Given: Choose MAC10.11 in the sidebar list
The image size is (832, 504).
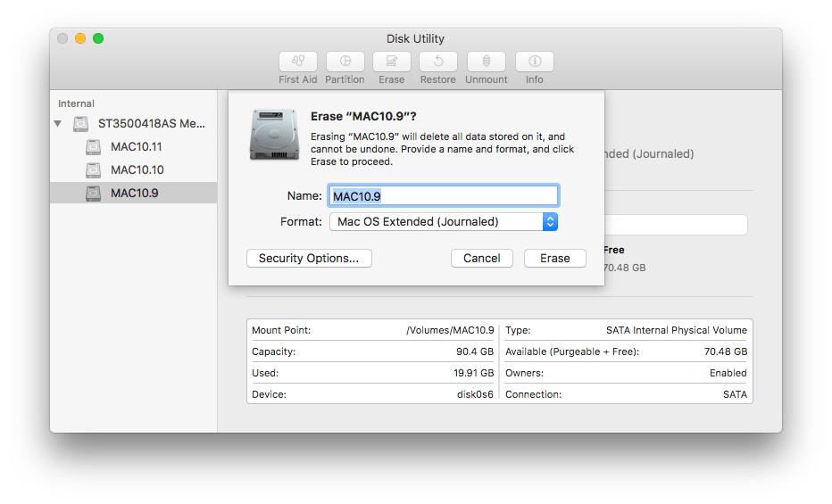Looking at the screenshot, I should [136, 146].
